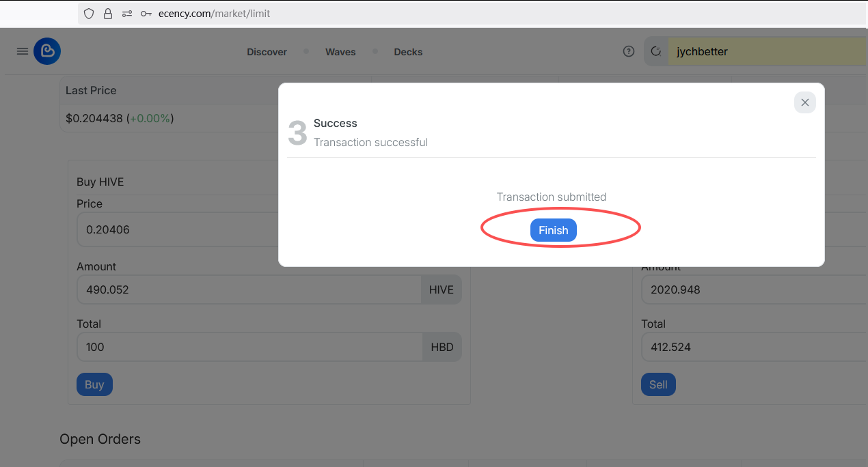Click the +0.00% price change text
This screenshot has width=868, height=467.
pyautogui.click(x=150, y=118)
